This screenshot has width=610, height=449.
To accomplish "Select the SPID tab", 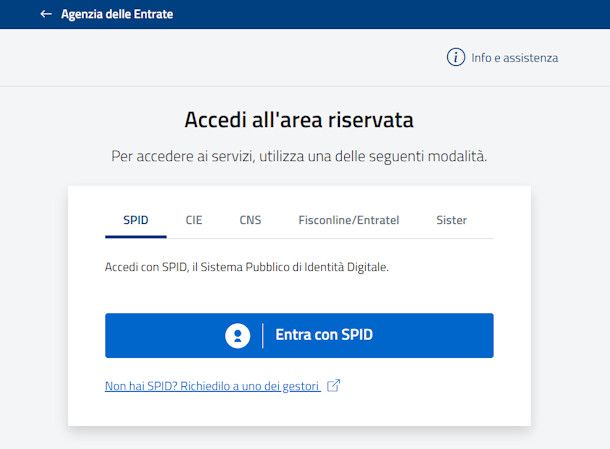I will tap(136, 220).
